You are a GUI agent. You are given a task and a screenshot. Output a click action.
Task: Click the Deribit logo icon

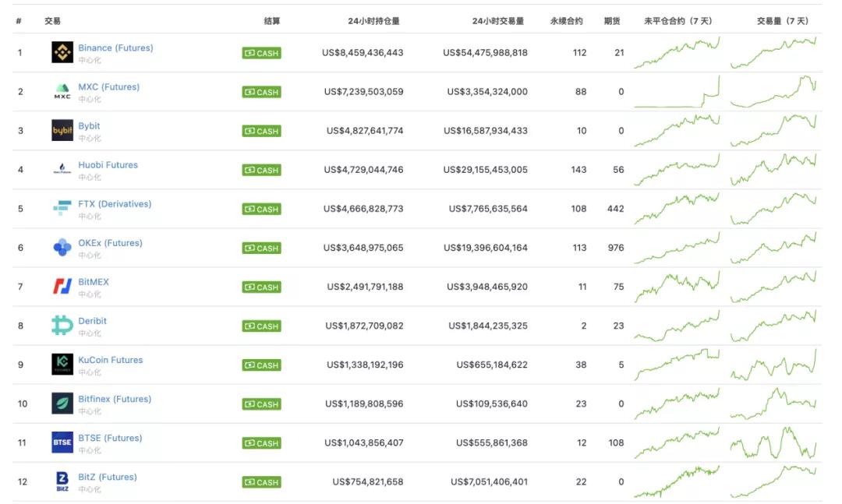tap(62, 326)
